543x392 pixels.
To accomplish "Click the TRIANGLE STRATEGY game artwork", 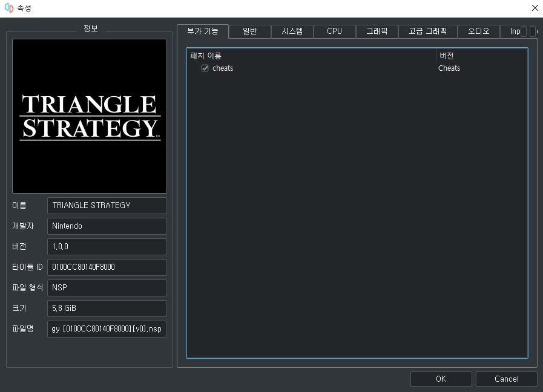I will point(90,116).
